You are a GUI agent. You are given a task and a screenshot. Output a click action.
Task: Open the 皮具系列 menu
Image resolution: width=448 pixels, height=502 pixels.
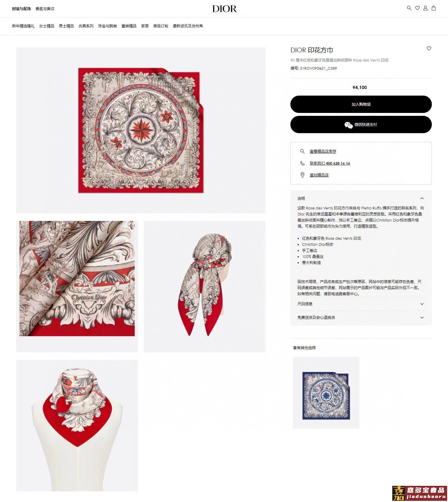[x=86, y=26]
